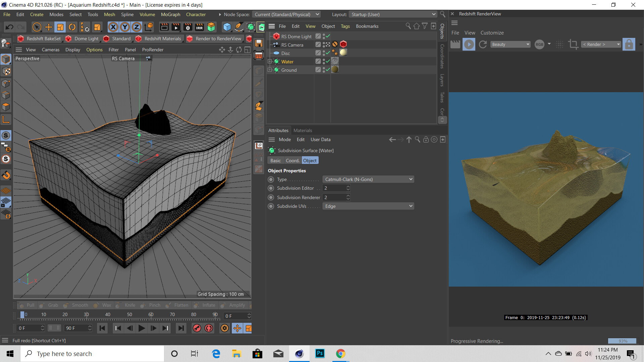Click Make Editable icon in left palette

tap(6, 44)
